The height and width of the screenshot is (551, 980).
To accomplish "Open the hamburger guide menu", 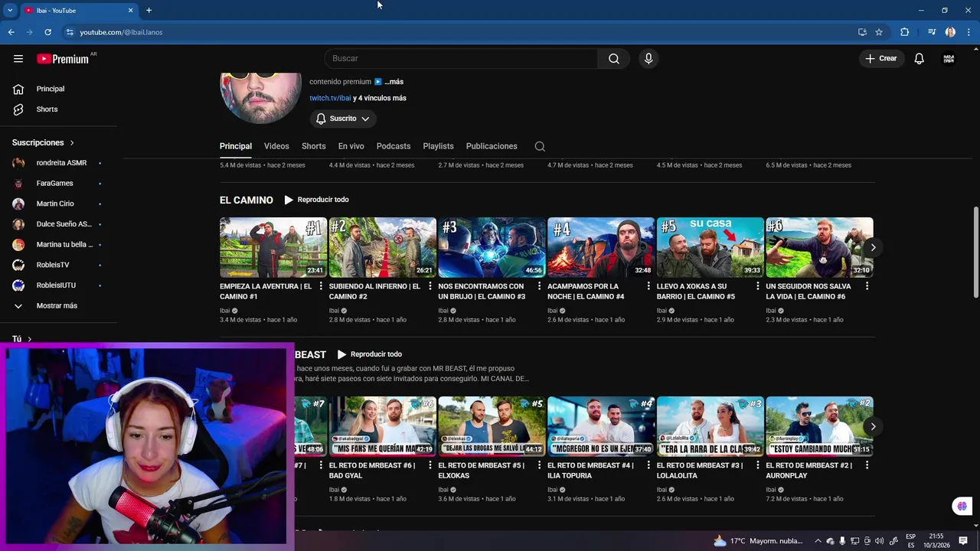I will point(18,59).
